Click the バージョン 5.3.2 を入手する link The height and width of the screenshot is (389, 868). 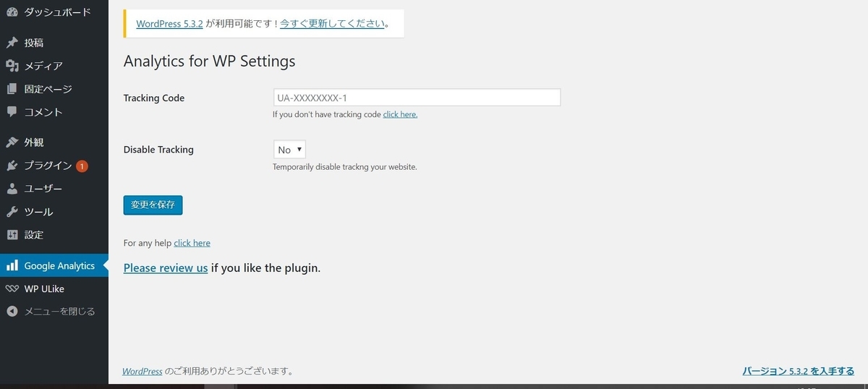pyautogui.click(x=799, y=371)
